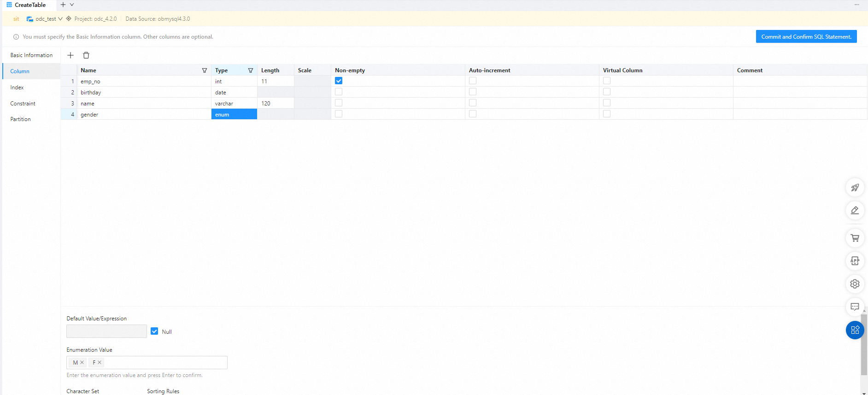Select row number 1 header
The image size is (868, 395).
pyautogui.click(x=69, y=81)
